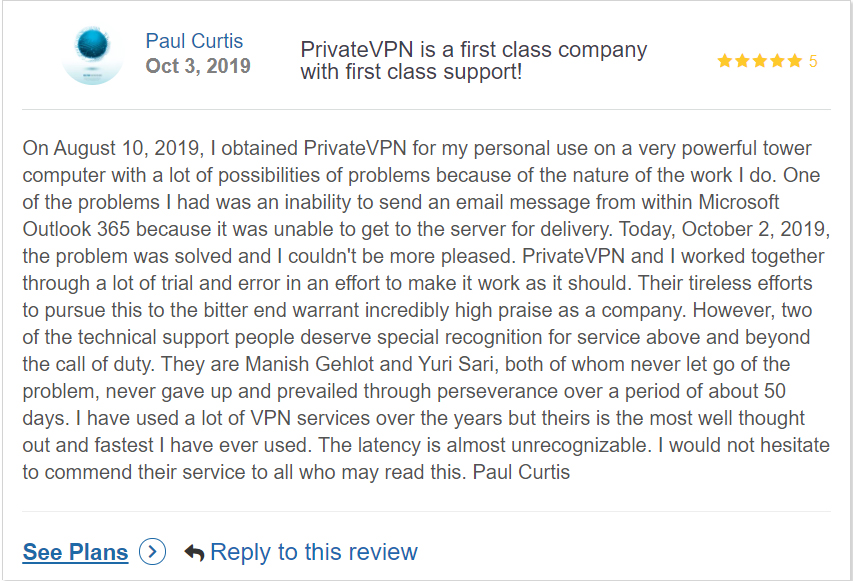This screenshot has width=853, height=581.
Task: Click the words Outlook 365 in review body
Action: point(76,229)
